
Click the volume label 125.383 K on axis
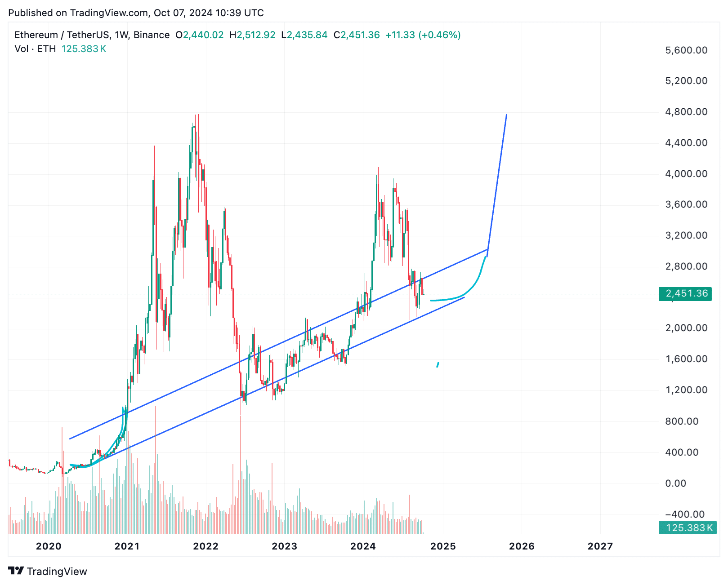tap(688, 527)
